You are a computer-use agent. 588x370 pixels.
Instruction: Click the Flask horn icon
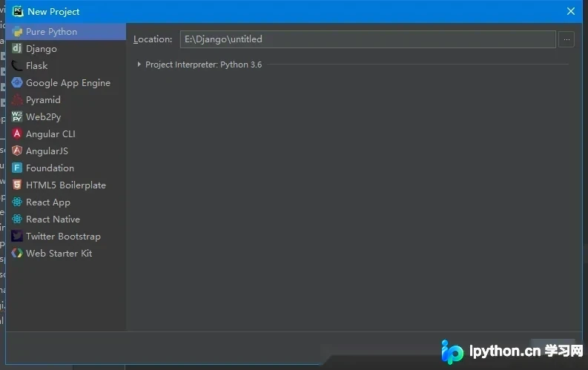[17, 65]
